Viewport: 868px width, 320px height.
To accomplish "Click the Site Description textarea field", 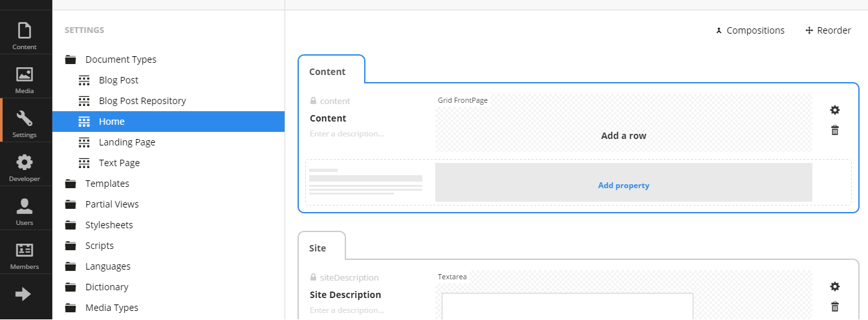I will [567, 306].
